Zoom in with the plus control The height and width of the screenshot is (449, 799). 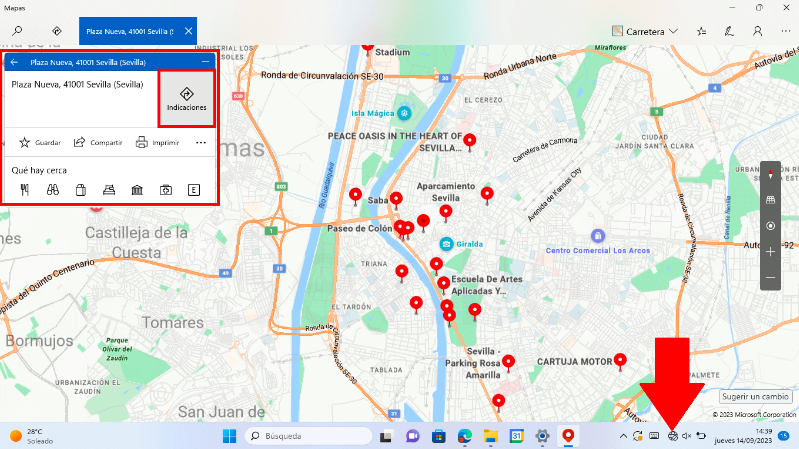(x=770, y=252)
